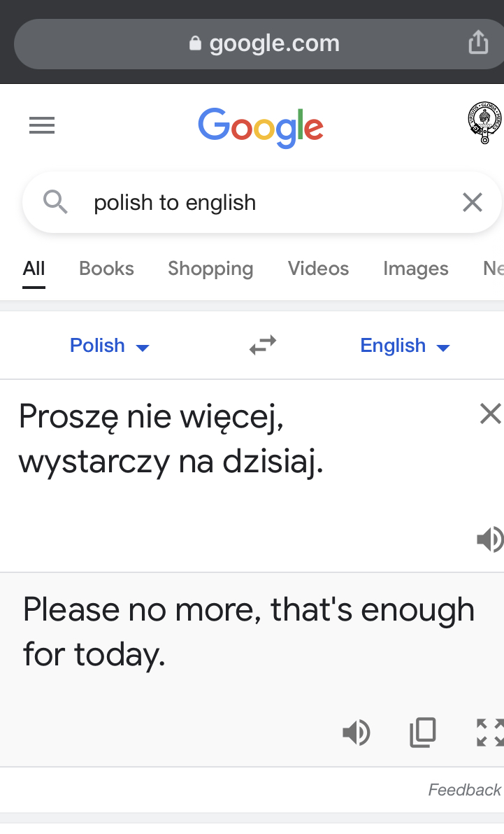Image resolution: width=504 pixels, height=834 pixels.
Task: Switch to the Books tab
Action: click(x=106, y=269)
